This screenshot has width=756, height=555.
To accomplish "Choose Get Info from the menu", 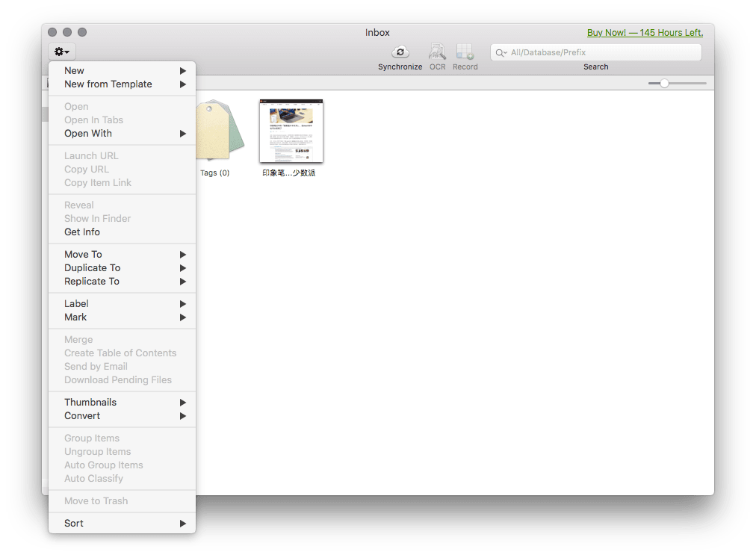I will (x=82, y=232).
